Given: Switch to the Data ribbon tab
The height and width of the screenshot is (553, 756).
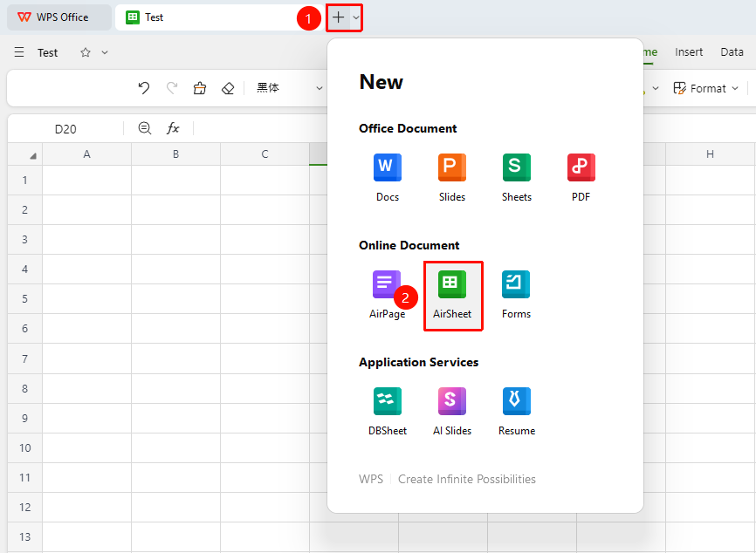Looking at the screenshot, I should point(732,52).
